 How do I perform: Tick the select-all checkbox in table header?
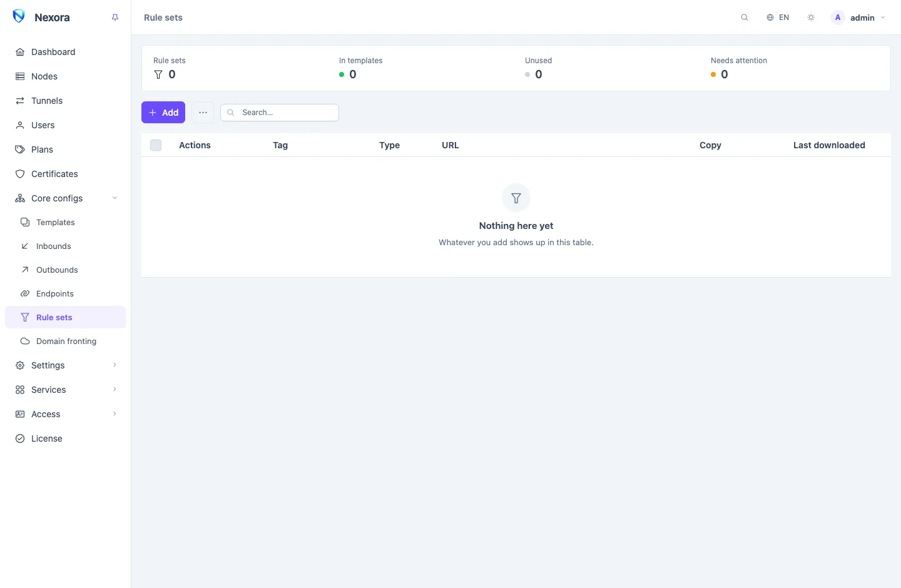pyautogui.click(x=156, y=145)
